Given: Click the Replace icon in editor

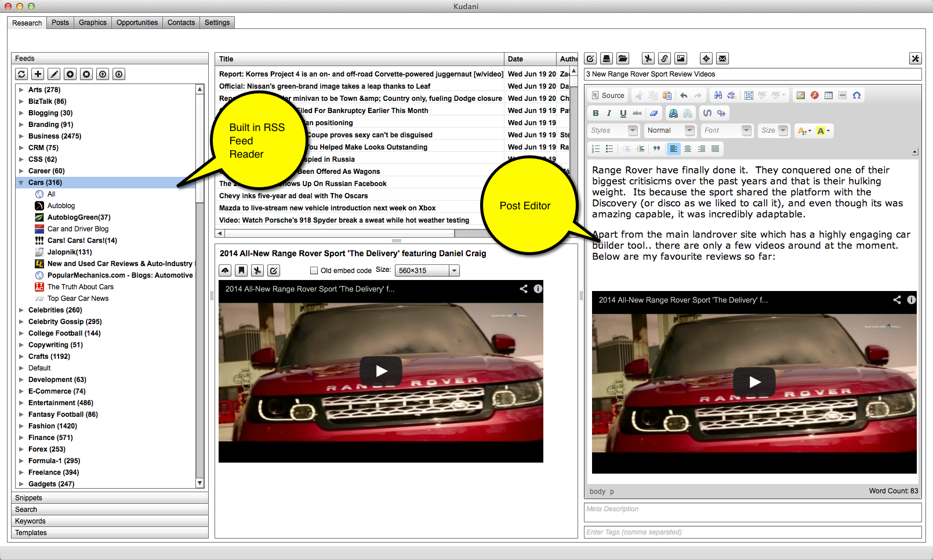Looking at the screenshot, I should 732,96.
